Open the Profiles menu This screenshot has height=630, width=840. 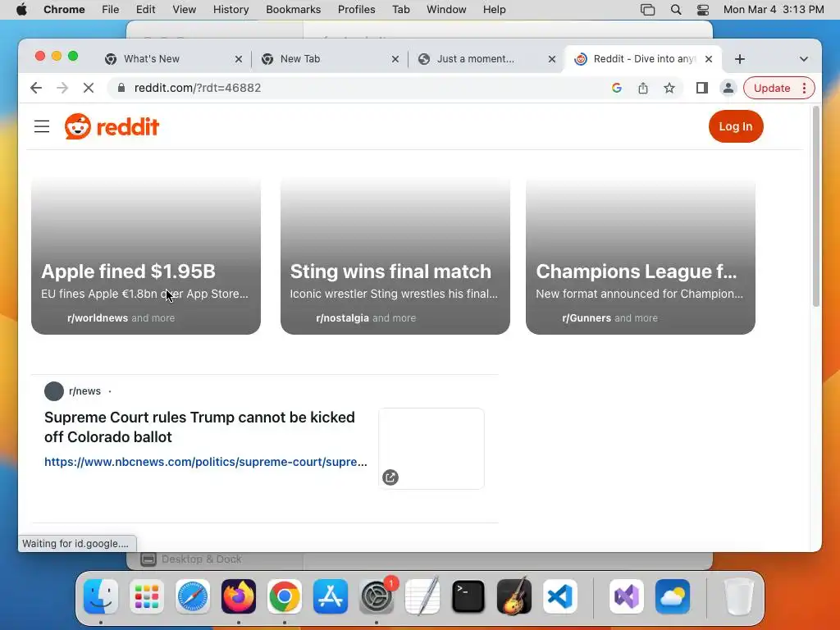pos(356,10)
